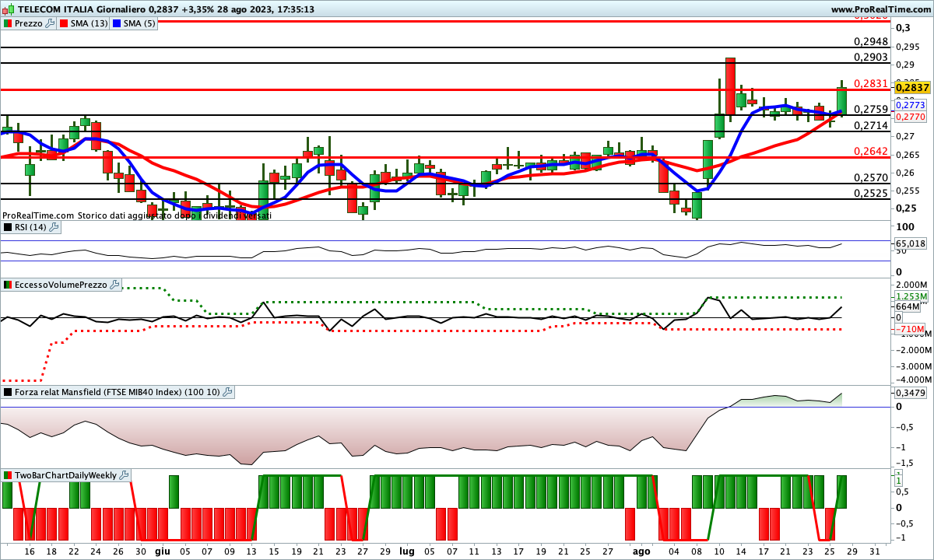Open the RSI (14) settings wrench
The image size is (934, 560).
54,227
